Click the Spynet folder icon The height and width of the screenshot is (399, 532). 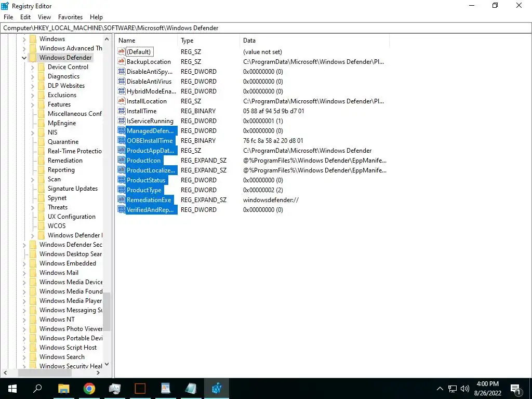coord(41,198)
